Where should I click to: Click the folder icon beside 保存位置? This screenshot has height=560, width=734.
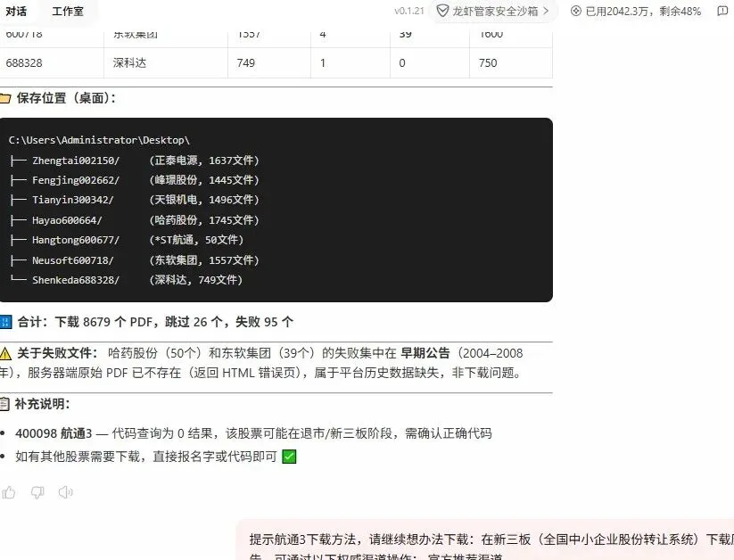4,98
